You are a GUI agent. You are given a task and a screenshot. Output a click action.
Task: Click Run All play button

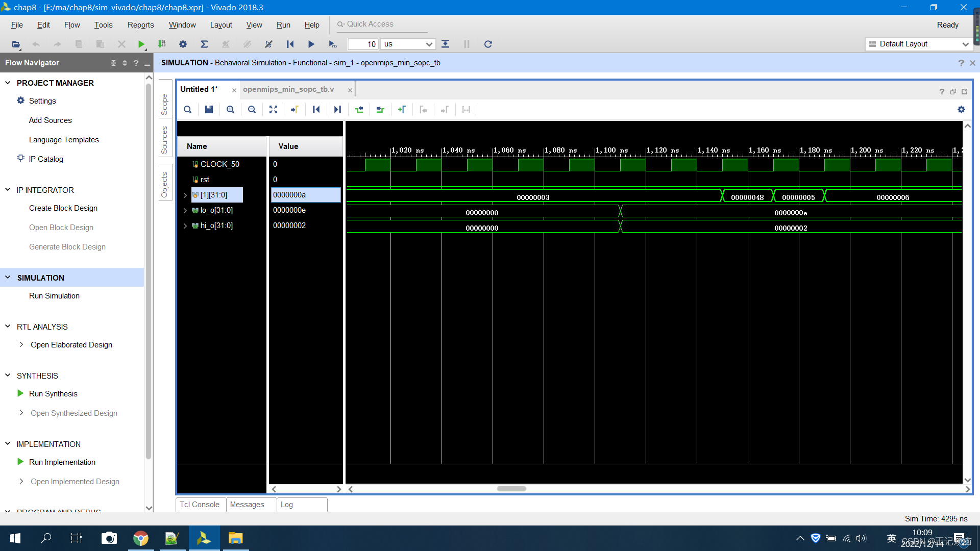(x=311, y=44)
